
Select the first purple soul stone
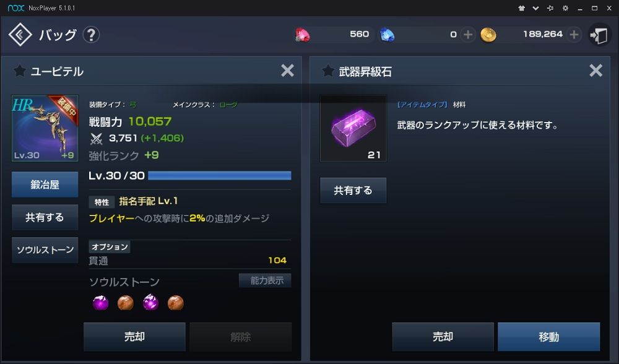coord(100,303)
